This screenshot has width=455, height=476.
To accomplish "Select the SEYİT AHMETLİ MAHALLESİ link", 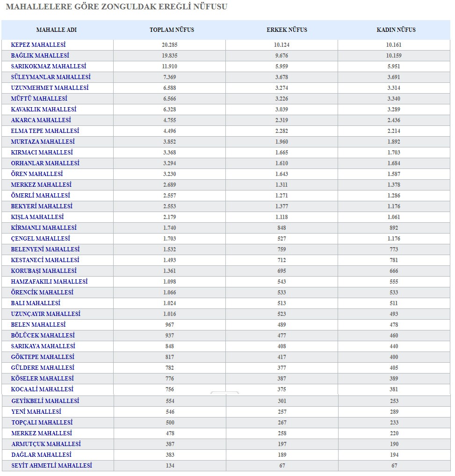I will click(x=51, y=466).
